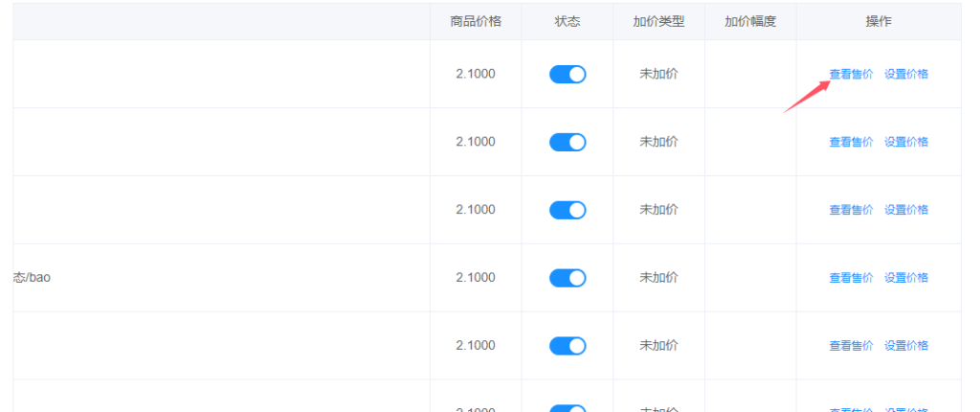Click the 商品价格 column header
Viewport: 980px width, 412px height.
click(476, 22)
